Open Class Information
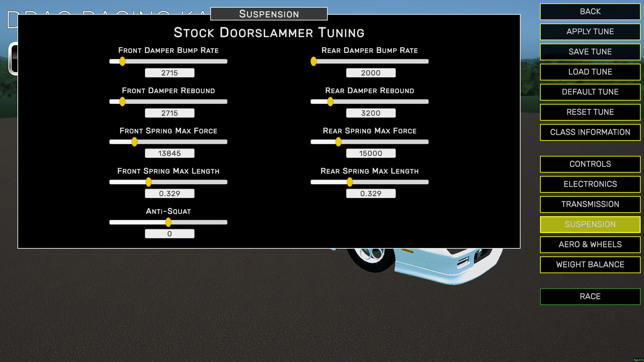The width and height of the screenshot is (644, 362). (x=590, y=132)
